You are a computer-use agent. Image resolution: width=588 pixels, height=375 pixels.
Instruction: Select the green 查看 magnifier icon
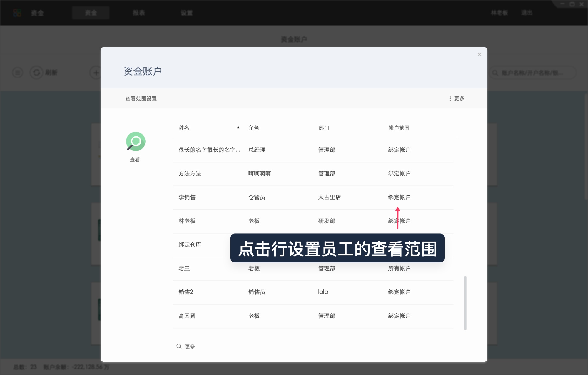click(x=135, y=141)
